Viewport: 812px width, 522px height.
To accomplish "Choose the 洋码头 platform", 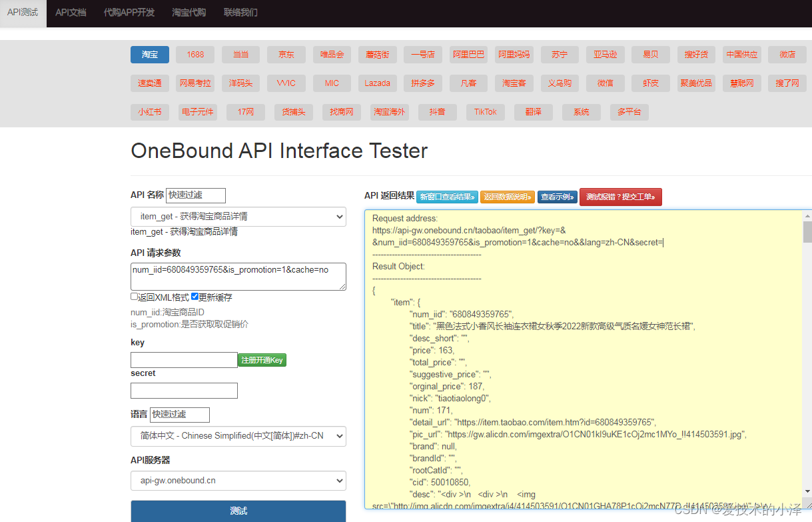I will (x=240, y=83).
